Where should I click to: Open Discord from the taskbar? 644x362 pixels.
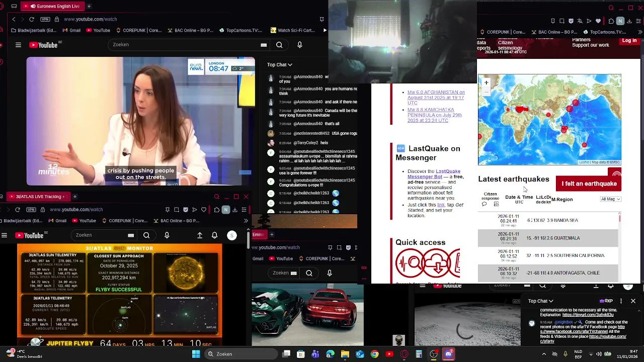448,354
